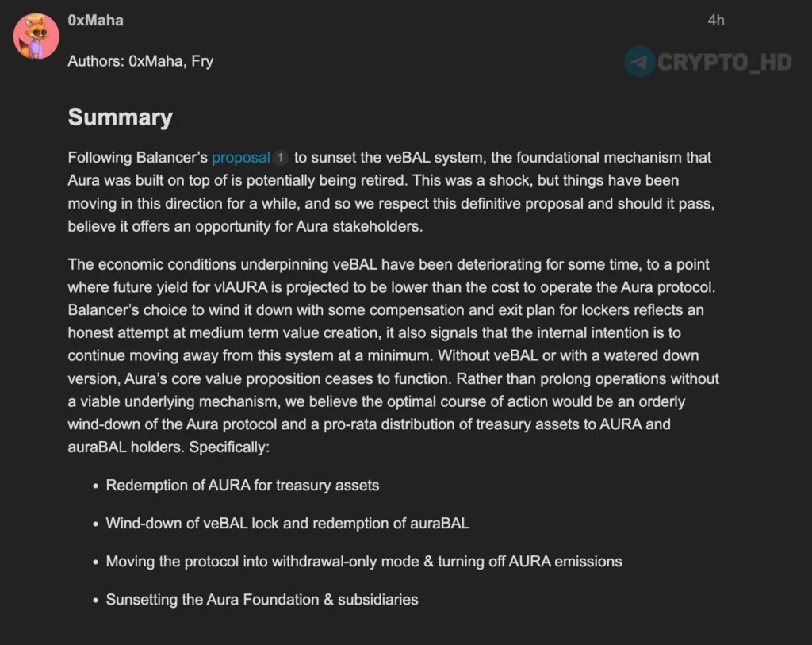Viewport: 812px width, 645px height.
Task: Click the word "Specifically:" before the bullet list
Action: pyautogui.click(x=230, y=447)
